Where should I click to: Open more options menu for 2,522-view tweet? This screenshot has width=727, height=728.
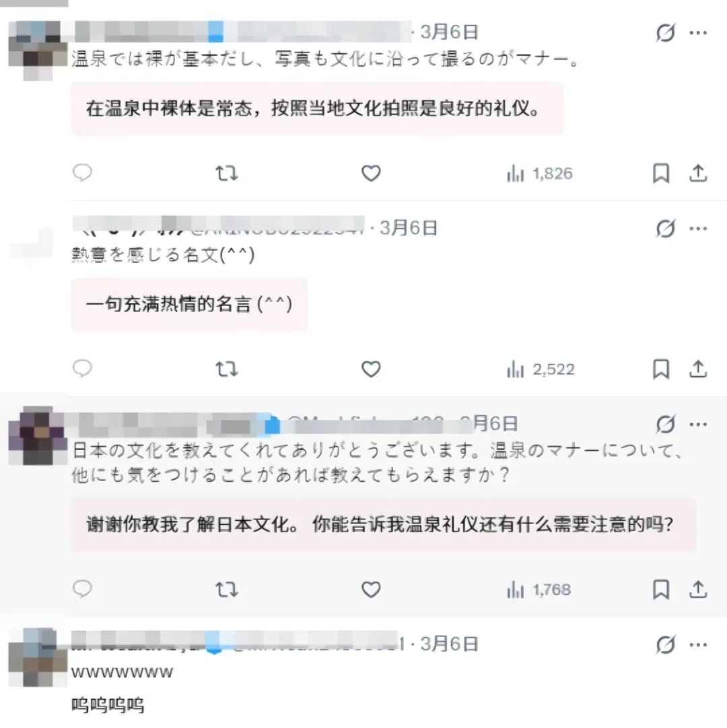(698, 229)
